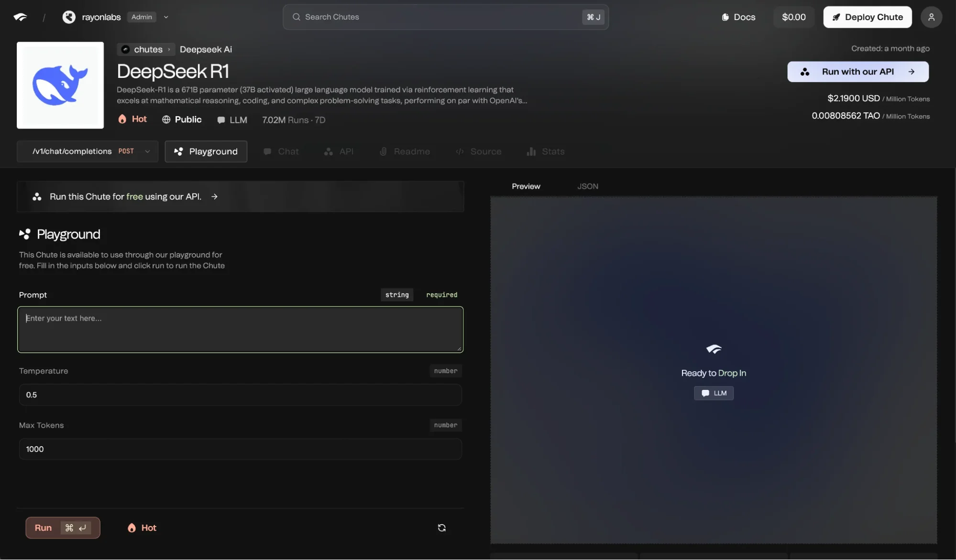Click the Run with our API button
The image size is (956, 560).
[858, 72]
